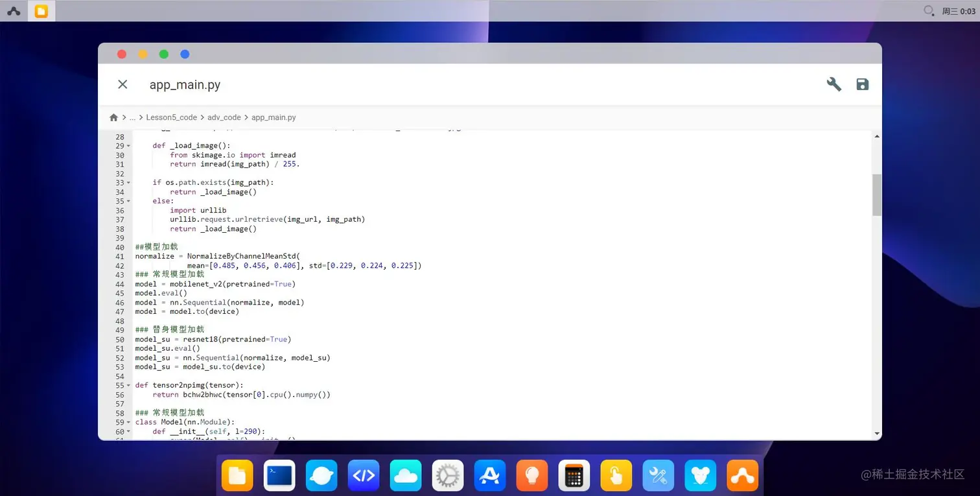
Task: Click 'model = nn.Sequential(normalize, model)' line
Action: (220, 302)
